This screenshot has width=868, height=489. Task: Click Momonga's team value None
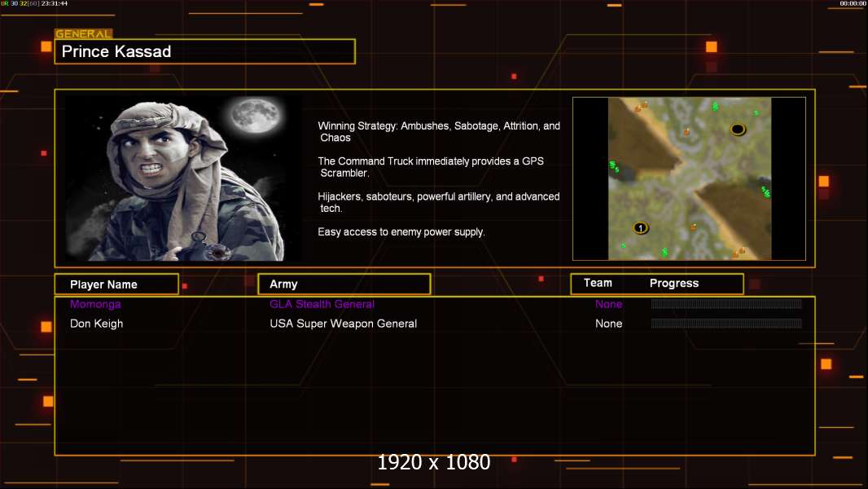coord(608,304)
